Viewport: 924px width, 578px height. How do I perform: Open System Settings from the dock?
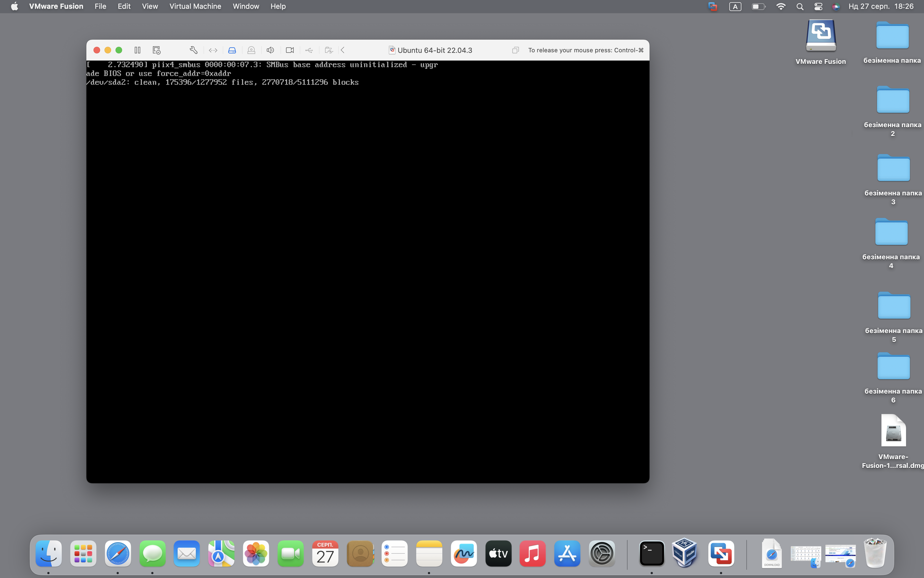602,554
